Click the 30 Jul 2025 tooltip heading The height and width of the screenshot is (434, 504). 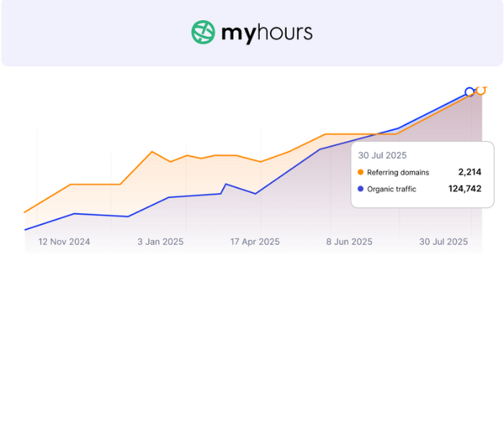click(382, 155)
